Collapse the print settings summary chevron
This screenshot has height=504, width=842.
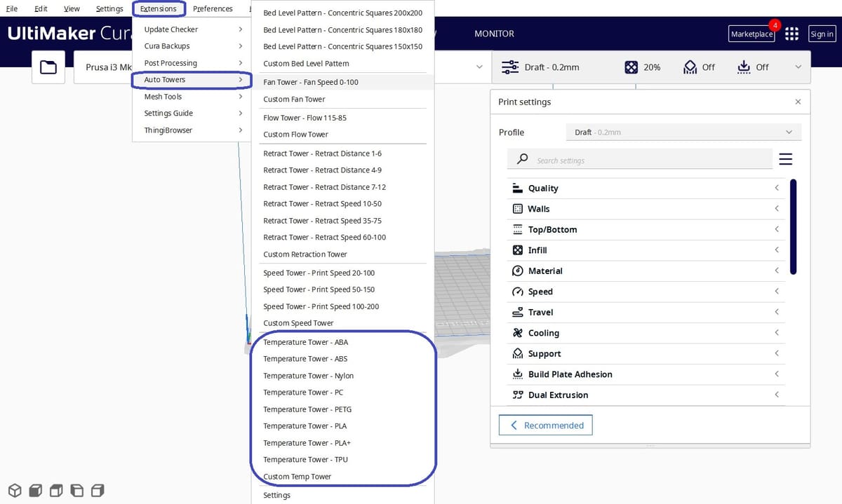798,67
